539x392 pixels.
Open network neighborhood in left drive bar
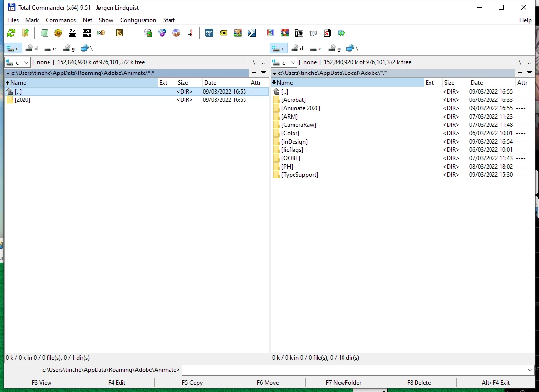(x=87, y=49)
